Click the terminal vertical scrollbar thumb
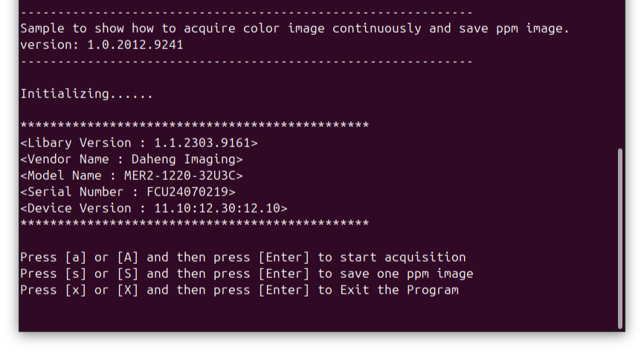This screenshot has width=644, height=353. (x=620, y=238)
